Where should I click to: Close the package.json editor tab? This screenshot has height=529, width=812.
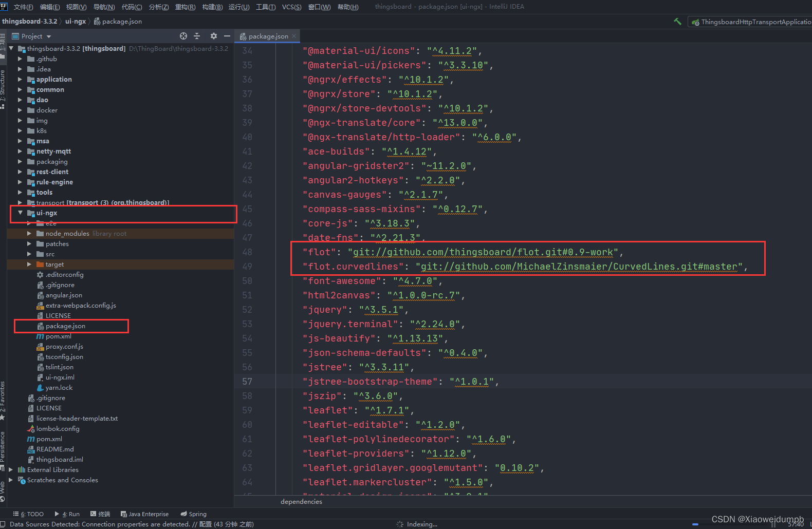coord(294,36)
